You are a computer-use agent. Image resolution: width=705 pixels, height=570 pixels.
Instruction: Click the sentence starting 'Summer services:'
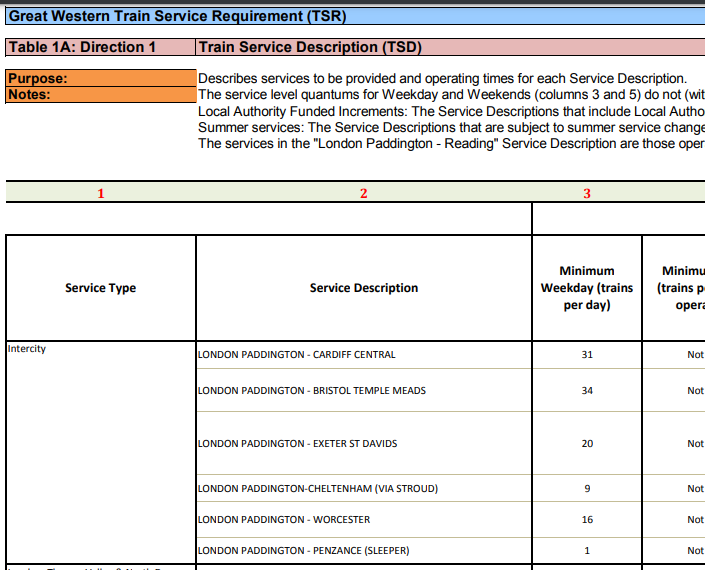[x=450, y=128]
